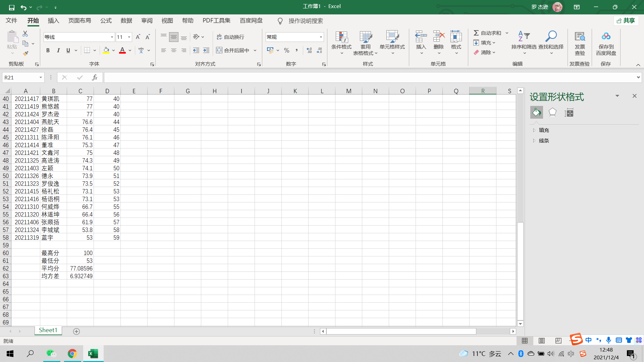Select Effects pentagon icon in format pane
Image resolution: width=644 pixels, height=362 pixels.
552,113
